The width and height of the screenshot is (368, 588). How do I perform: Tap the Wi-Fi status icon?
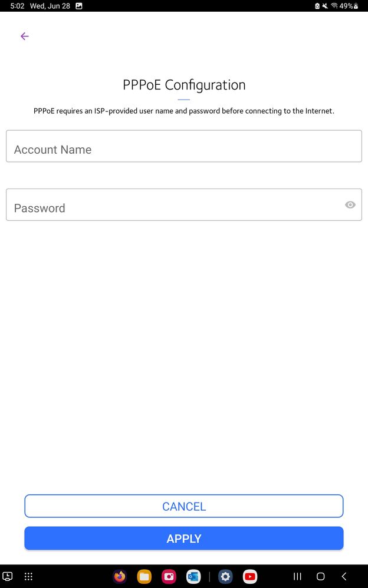(334, 6)
